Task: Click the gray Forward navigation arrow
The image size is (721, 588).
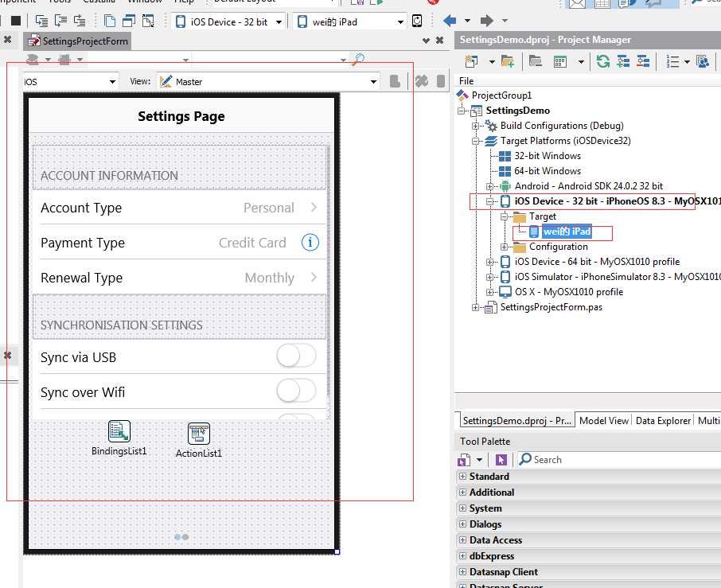Action: 486,21
